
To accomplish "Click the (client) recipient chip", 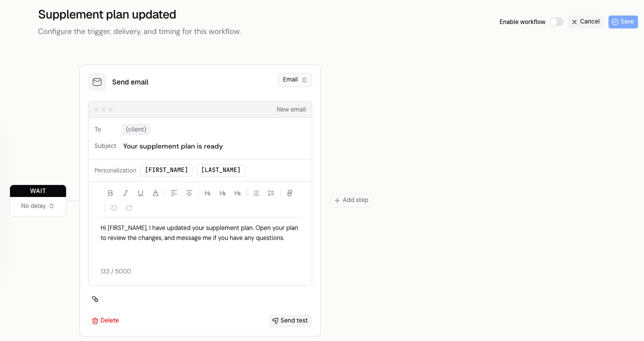I will tap(136, 129).
